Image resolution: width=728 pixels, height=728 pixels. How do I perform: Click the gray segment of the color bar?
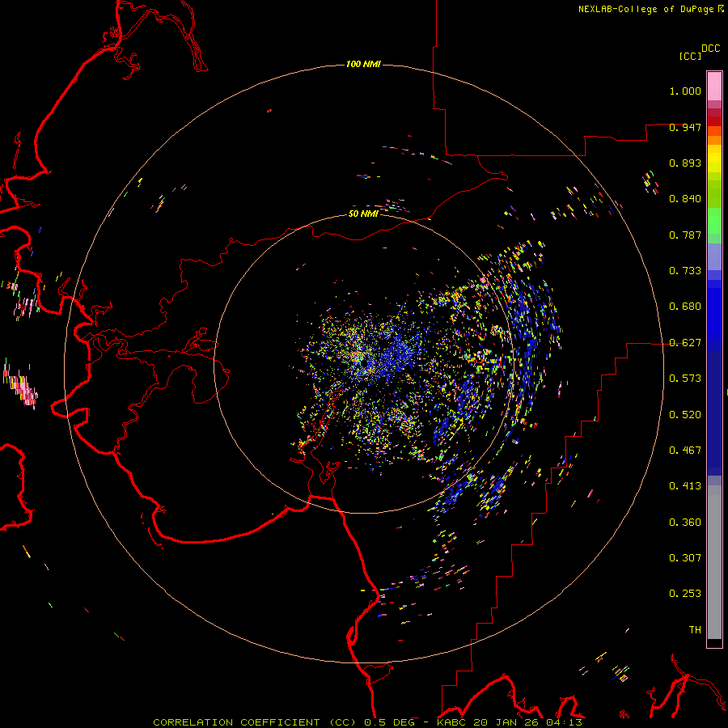(714, 562)
